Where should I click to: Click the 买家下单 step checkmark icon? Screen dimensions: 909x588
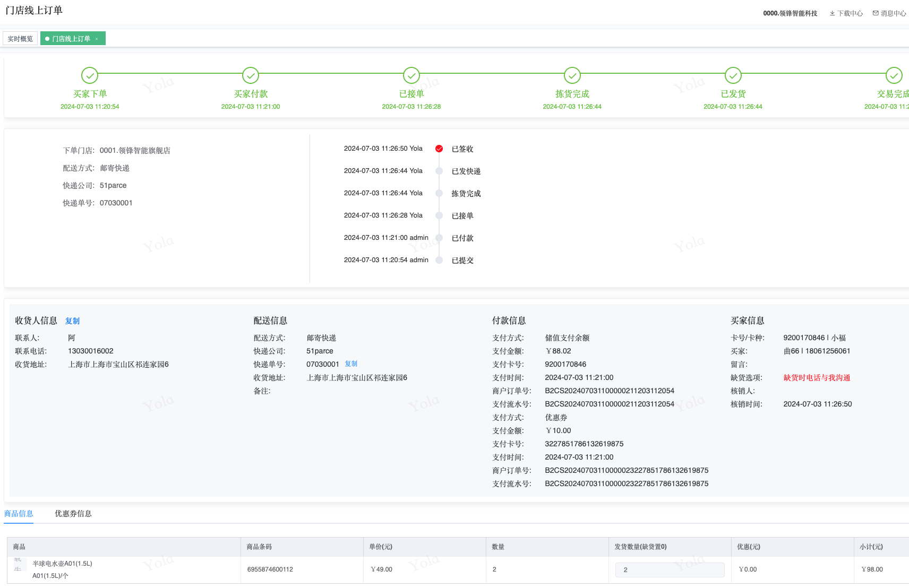pyautogui.click(x=90, y=75)
